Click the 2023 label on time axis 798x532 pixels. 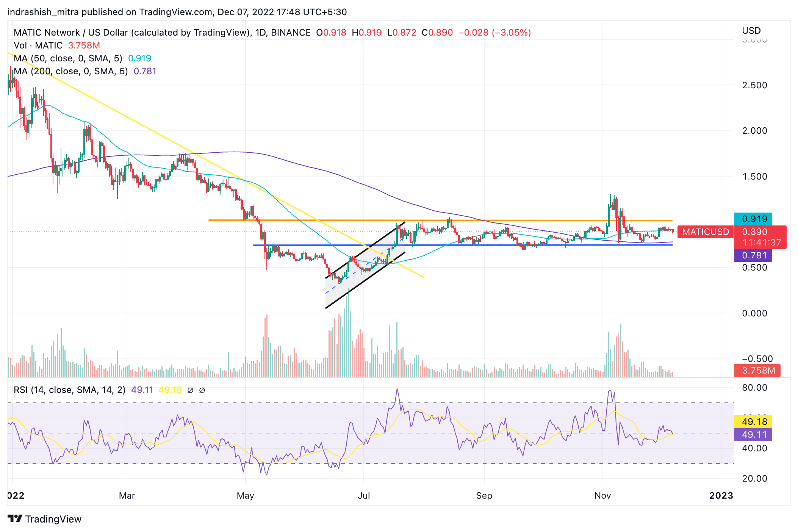tap(721, 496)
